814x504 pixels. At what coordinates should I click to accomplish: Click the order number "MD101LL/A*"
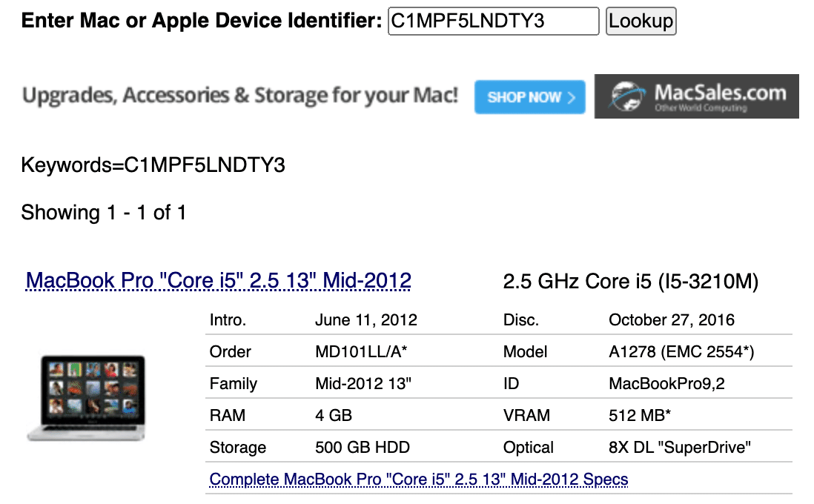click(x=361, y=352)
